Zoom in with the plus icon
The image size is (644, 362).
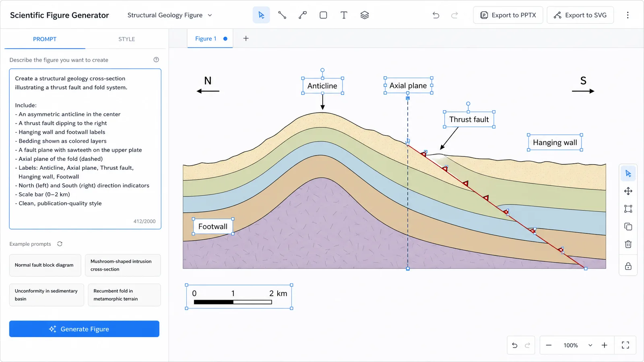click(604, 345)
